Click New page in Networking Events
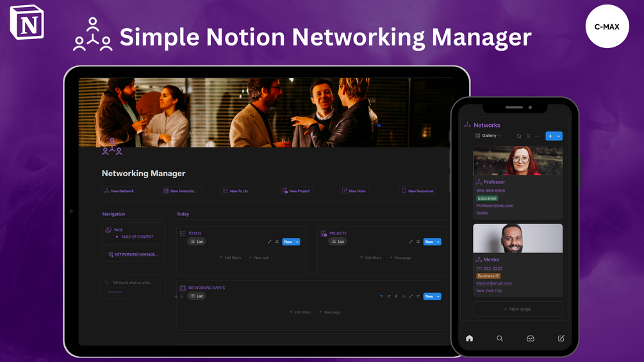Viewport: 644px width, 362px height. (330, 312)
